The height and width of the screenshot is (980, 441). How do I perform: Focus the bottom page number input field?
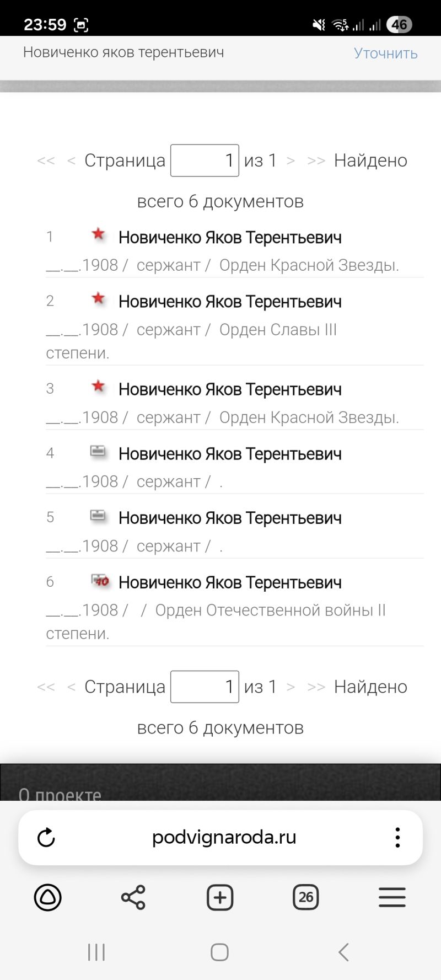tap(205, 687)
